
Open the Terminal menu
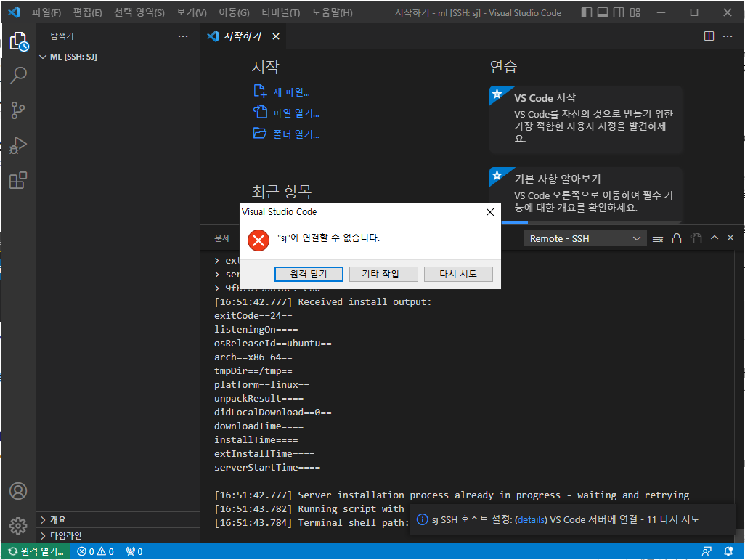pyautogui.click(x=281, y=12)
